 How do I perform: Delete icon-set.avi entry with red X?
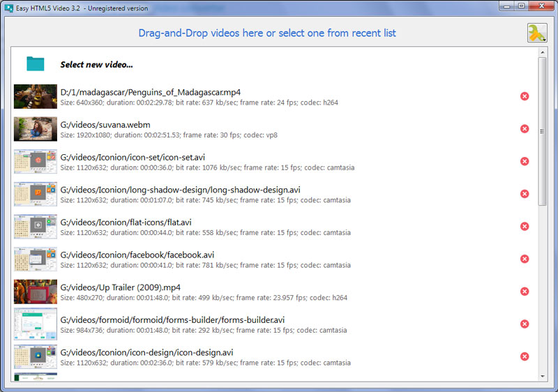(x=525, y=161)
